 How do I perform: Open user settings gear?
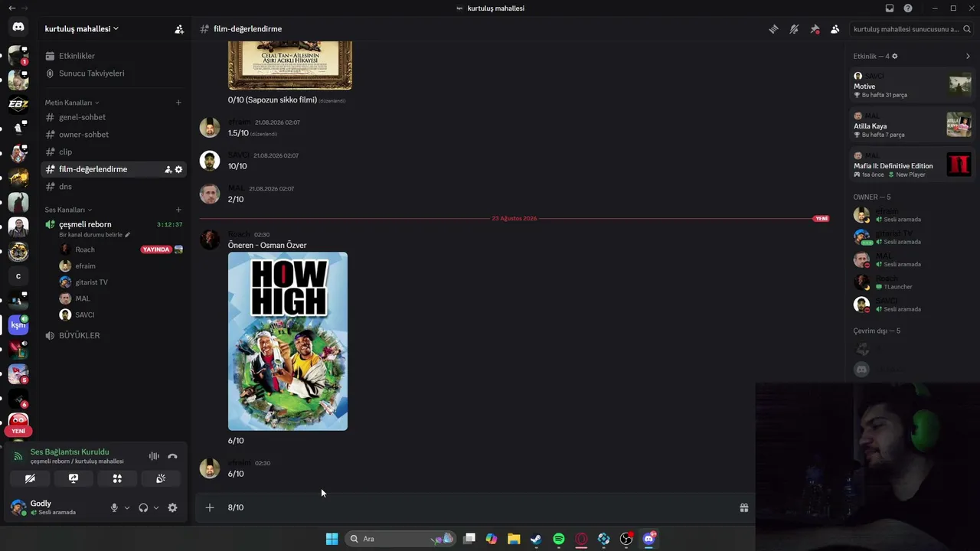click(172, 507)
